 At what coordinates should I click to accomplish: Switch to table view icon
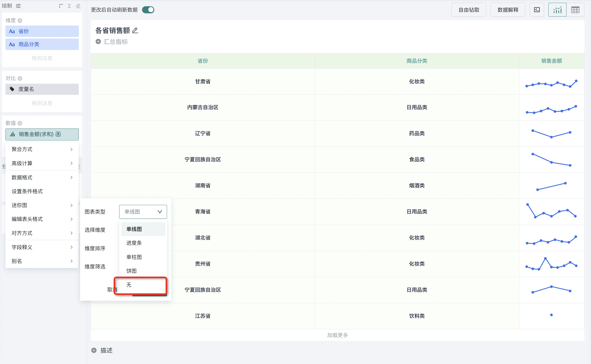(x=575, y=10)
